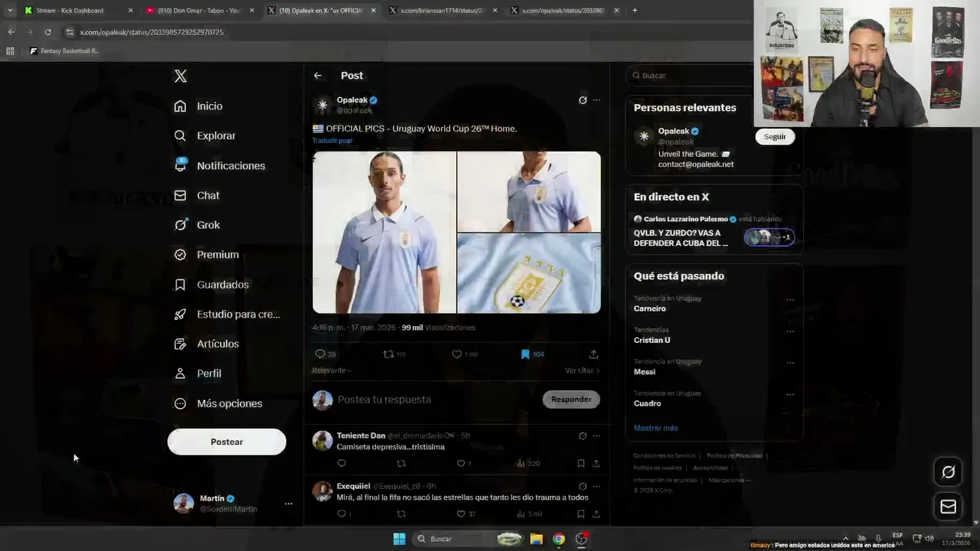Bookmark Teniente Dan's comment
The width and height of the screenshot is (980, 551).
[x=580, y=464]
